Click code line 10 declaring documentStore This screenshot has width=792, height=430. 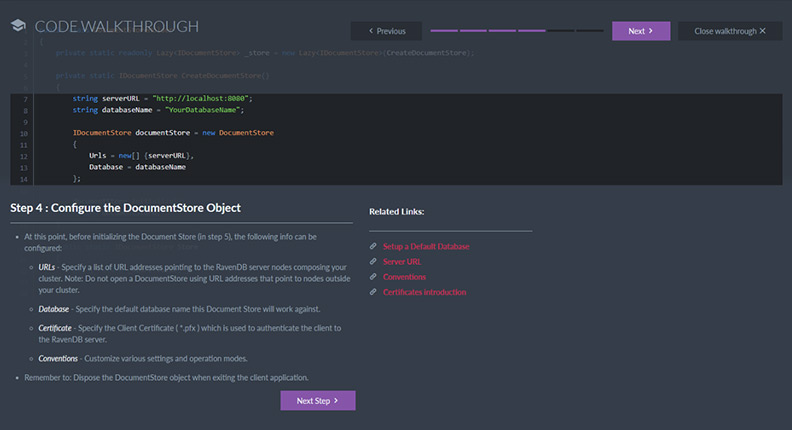pyautogui.click(x=172, y=132)
